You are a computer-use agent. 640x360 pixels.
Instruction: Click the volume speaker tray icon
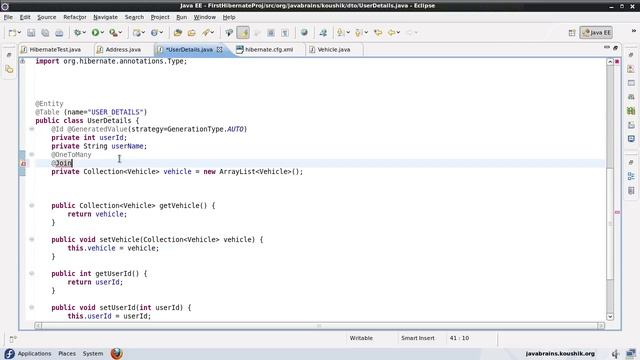[616, 353]
